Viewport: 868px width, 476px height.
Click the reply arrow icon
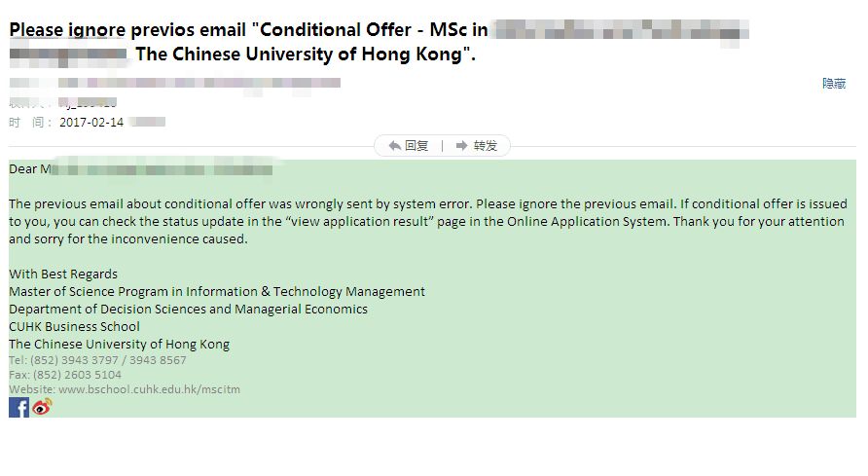tap(395, 146)
